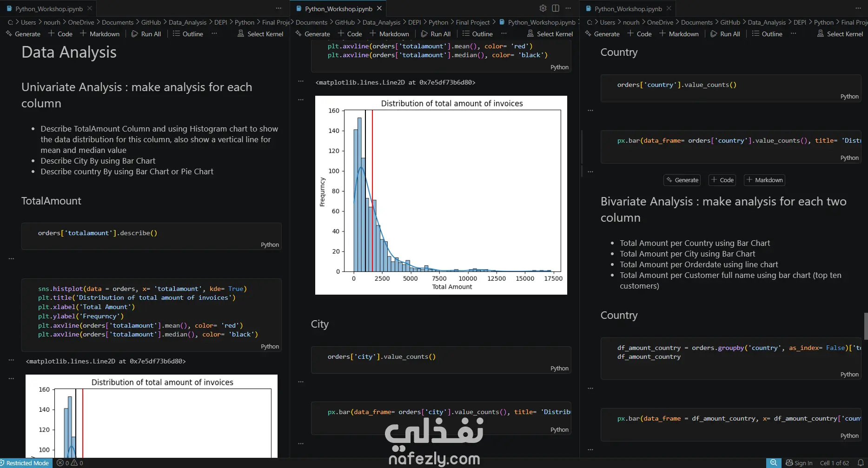
Task: Open more actions menu beside split editor icon
Action: point(568,8)
